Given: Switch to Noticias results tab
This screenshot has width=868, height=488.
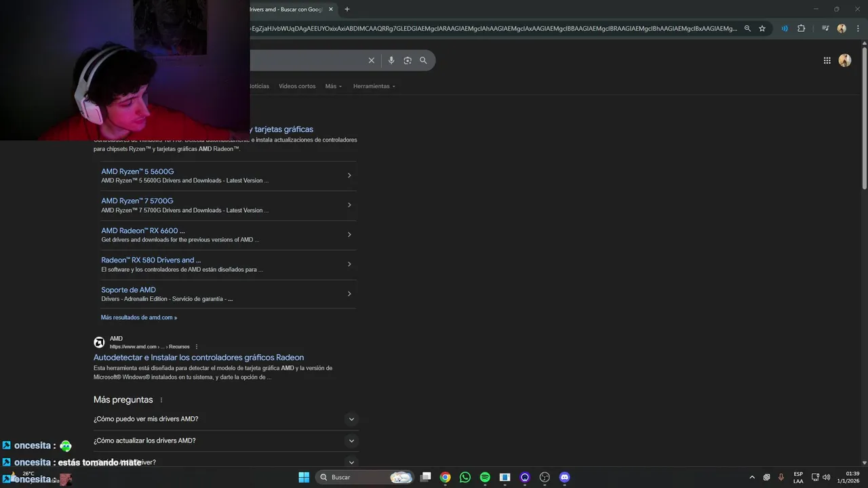Looking at the screenshot, I should (259, 86).
